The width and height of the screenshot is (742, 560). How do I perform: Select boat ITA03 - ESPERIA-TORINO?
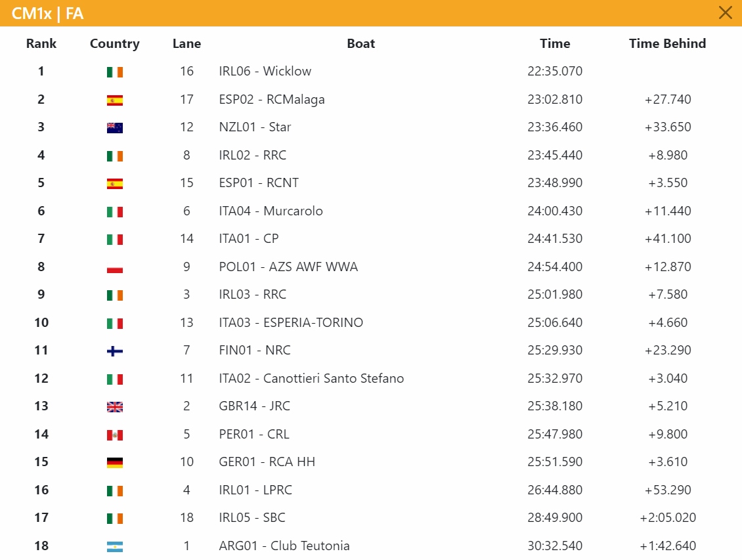tap(291, 322)
